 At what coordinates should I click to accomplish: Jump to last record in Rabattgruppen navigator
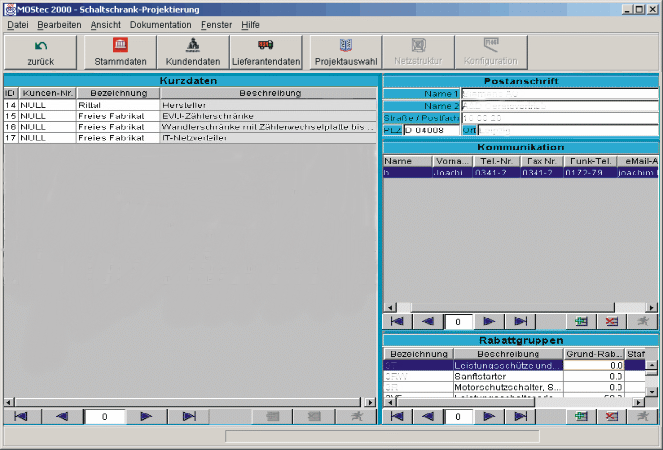tap(521, 416)
